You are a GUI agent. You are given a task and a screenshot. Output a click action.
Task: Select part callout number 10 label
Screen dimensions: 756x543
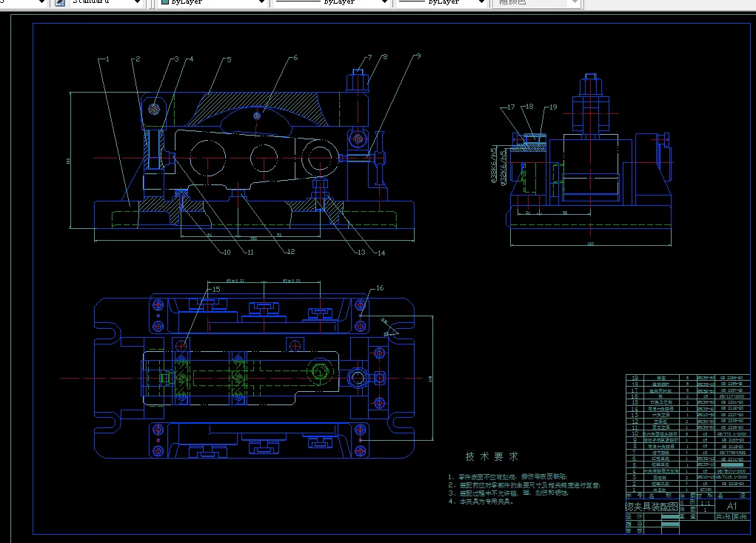[x=227, y=252]
